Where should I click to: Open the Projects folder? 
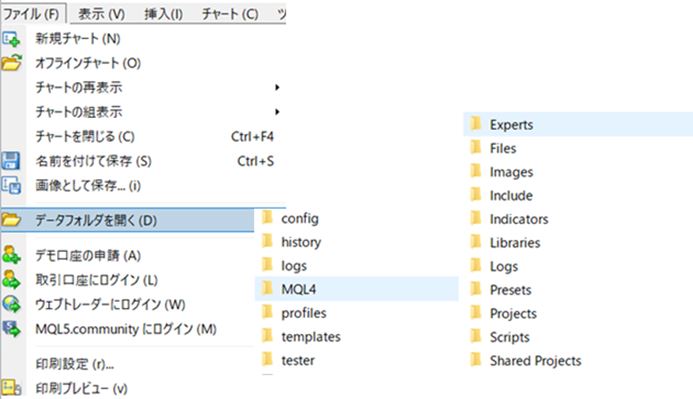pyautogui.click(x=513, y=314)
